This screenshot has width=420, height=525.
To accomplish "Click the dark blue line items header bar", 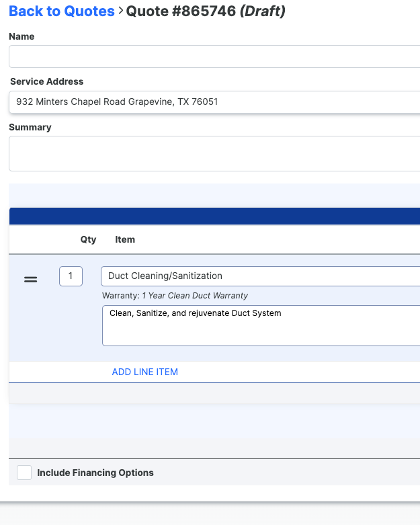I will [x=214, y=216].
